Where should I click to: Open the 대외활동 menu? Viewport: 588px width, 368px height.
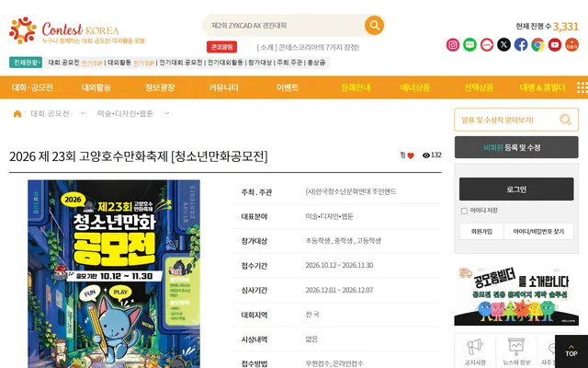coord(96,87)
